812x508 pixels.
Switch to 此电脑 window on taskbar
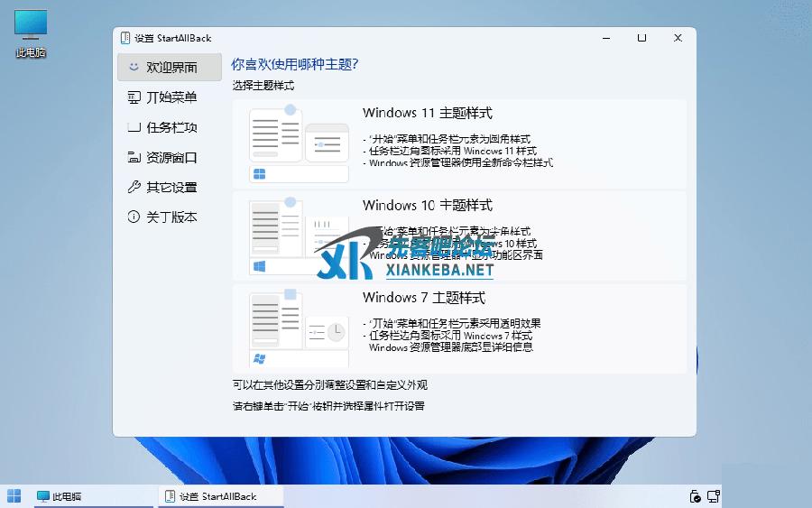pos(60,496)
